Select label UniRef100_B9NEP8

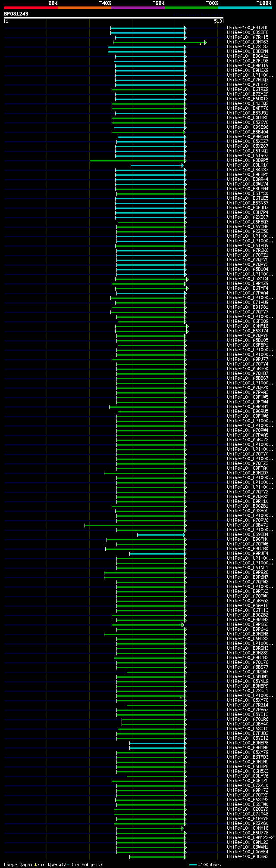248,743
